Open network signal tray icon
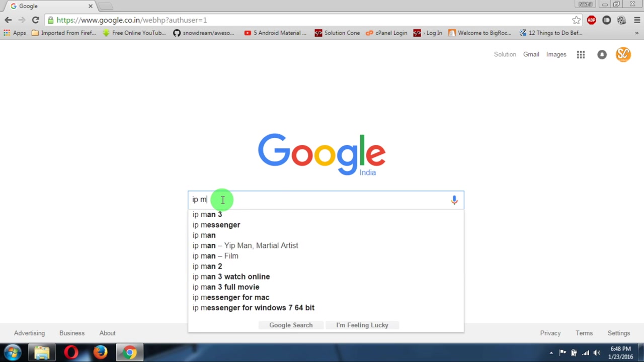644x362 pixels. [585, 353]
